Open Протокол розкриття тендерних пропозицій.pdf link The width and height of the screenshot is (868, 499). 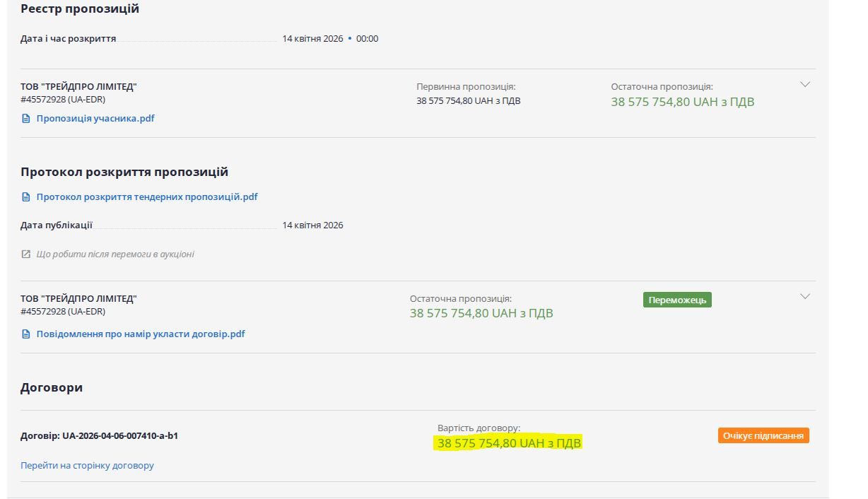[x=146, y=197]
